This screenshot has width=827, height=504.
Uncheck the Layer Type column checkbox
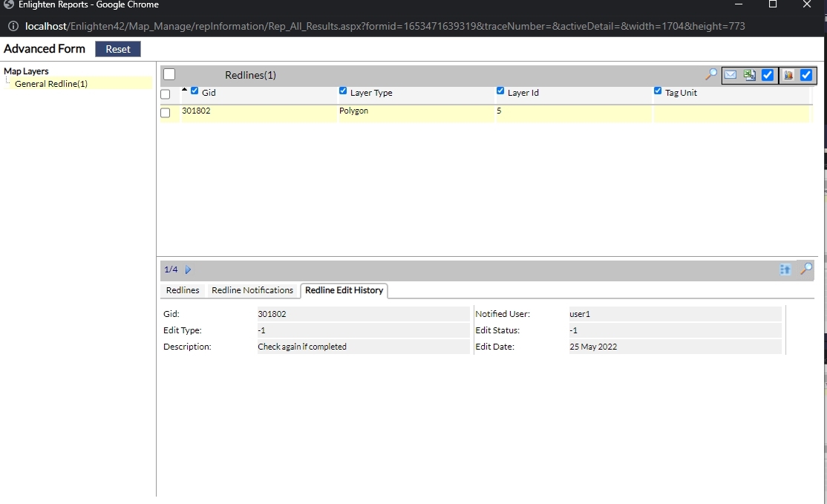pyautogui.click(x=343, y=91)
